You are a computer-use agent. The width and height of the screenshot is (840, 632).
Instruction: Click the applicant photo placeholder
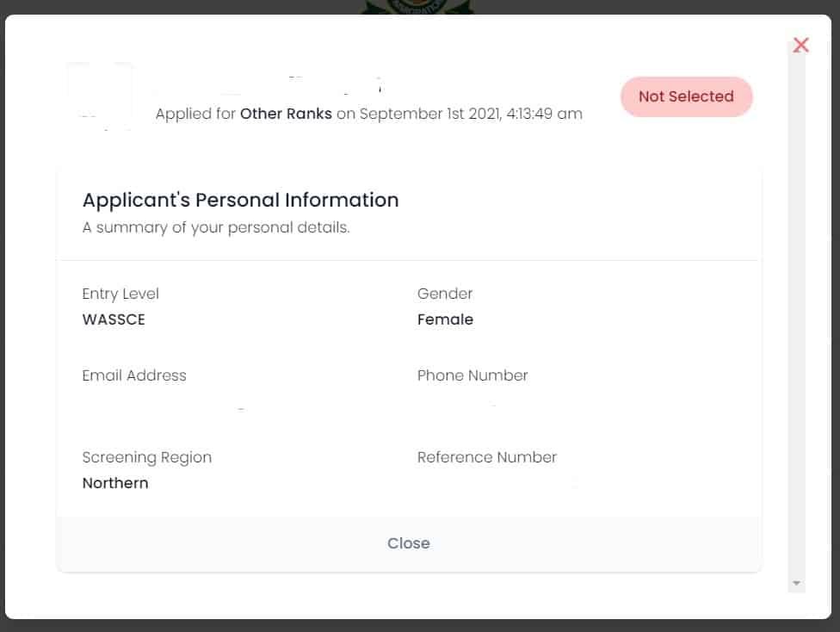100,96
